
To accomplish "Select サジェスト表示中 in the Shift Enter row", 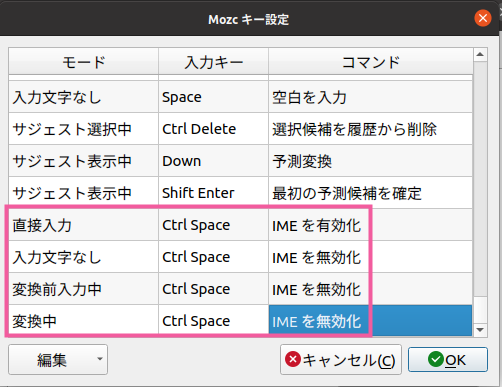I will pyautogui.click(x=83, y=193).
